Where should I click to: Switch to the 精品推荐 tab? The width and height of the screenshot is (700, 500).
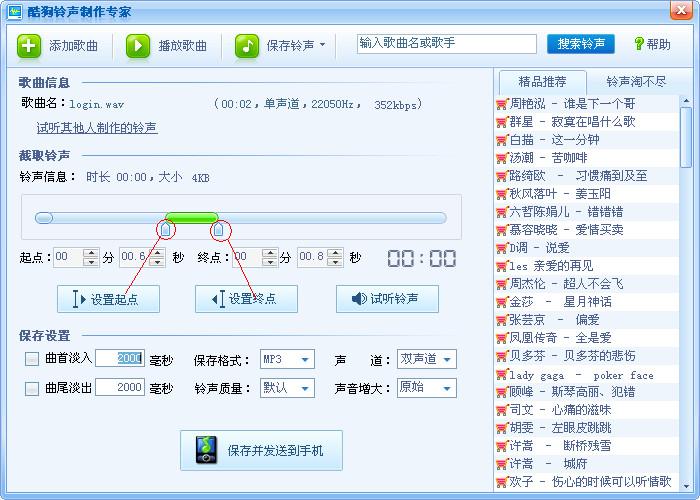click(x=542, y=82)
